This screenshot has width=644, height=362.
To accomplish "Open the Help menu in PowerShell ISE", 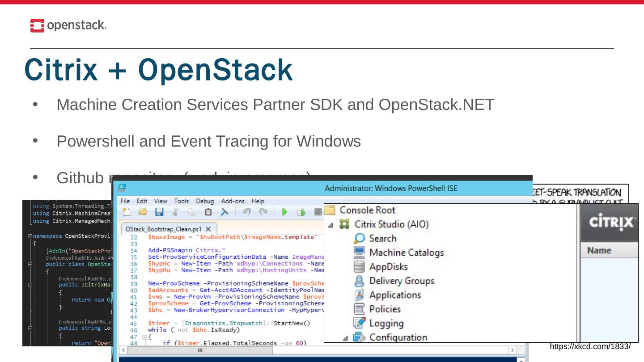I will coord(258,201).
